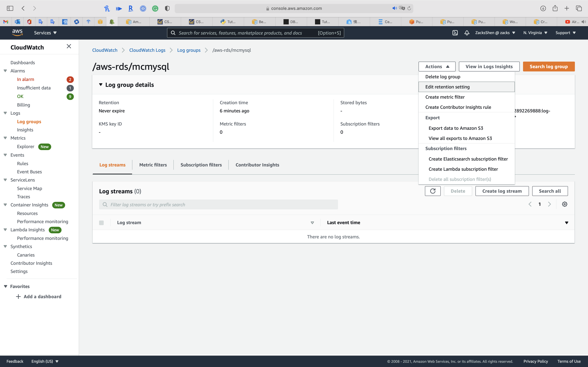Open CloudWatch Logs breadcrumb link

[x=147, y=50]
